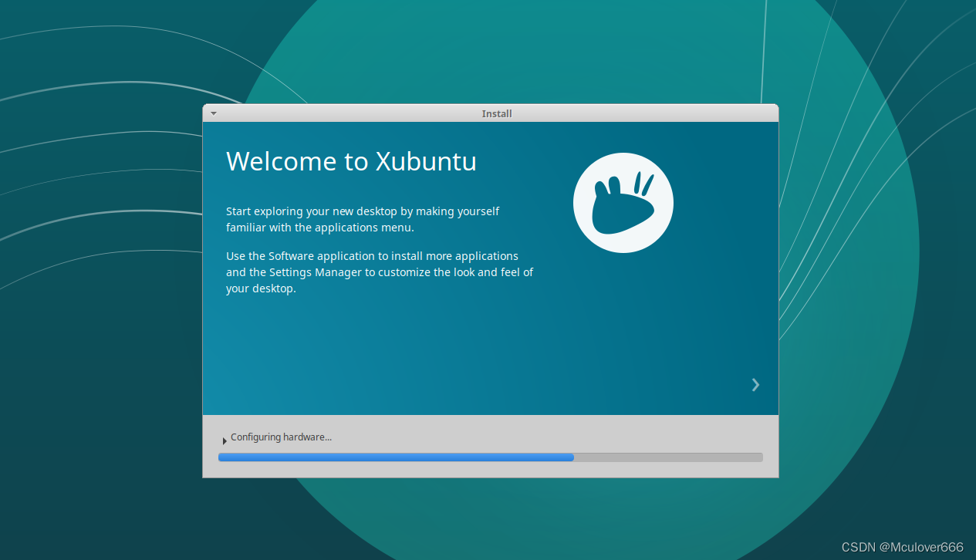This screenshot has width=976, height=560.
Task: Click the installation progress bar
Action: pos(491,457)
